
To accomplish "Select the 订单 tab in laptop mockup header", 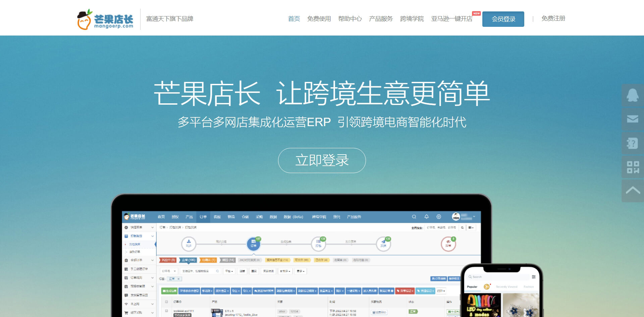I will coord(203,217).
